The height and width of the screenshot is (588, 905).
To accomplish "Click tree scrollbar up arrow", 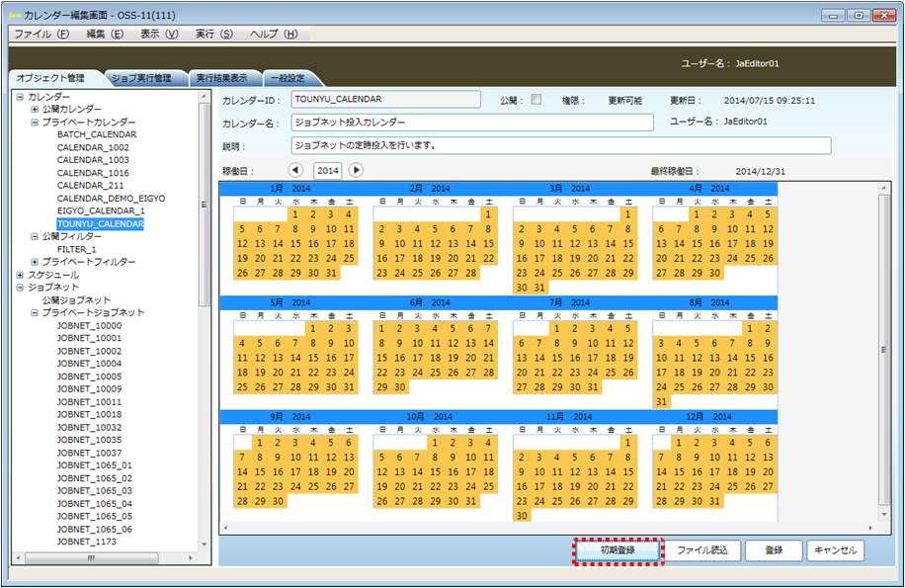I will tap(205, 97).
